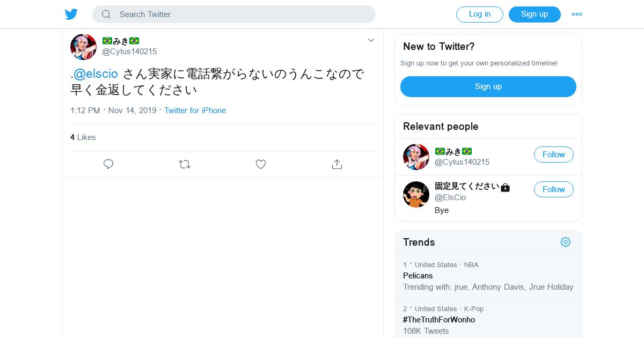Image resolution: width=644 pixels, height=338 pixels.
Task: Click the Log in button
Action: click(x=479, y=14)
